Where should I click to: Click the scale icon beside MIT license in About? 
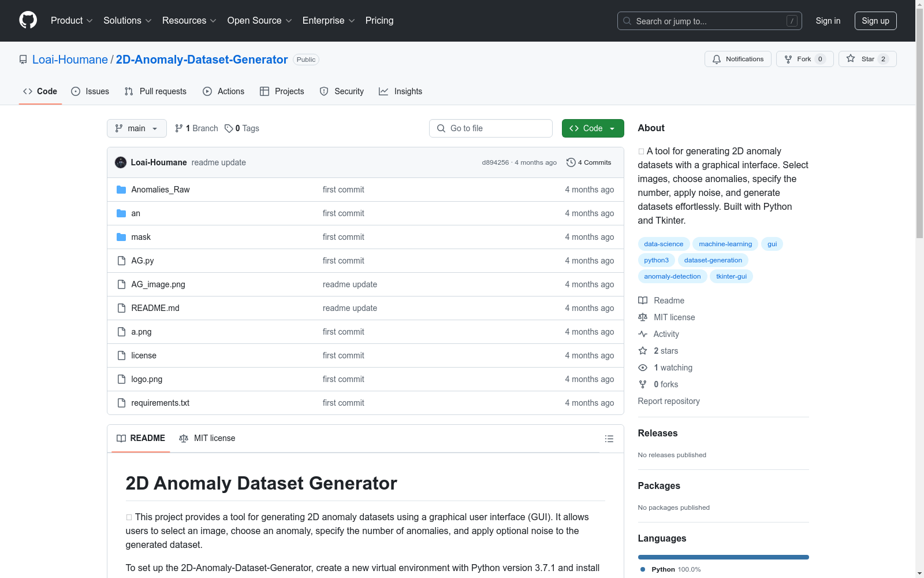(643, 317)
